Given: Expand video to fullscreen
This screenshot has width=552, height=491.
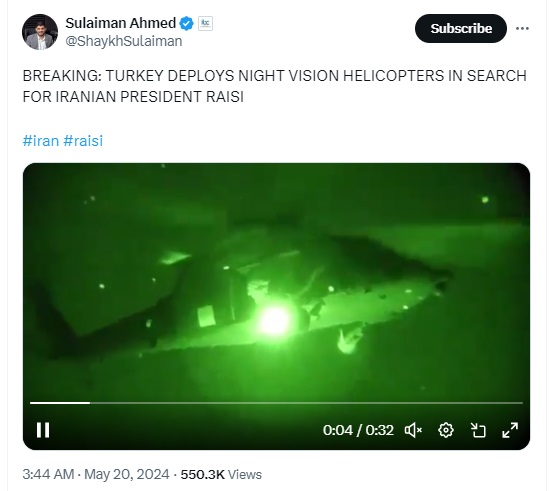Looking at the screenshot, I should tap(510, 430).
